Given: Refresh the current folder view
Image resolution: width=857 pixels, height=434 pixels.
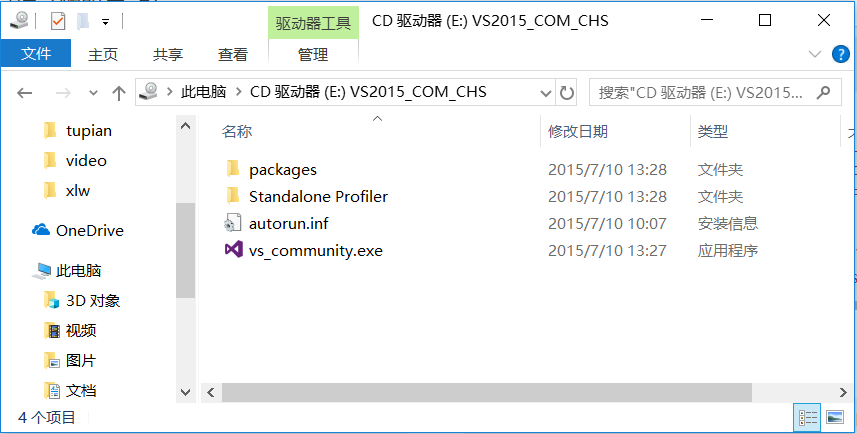Looking at the screenshot, I should [x=567, y=93].
